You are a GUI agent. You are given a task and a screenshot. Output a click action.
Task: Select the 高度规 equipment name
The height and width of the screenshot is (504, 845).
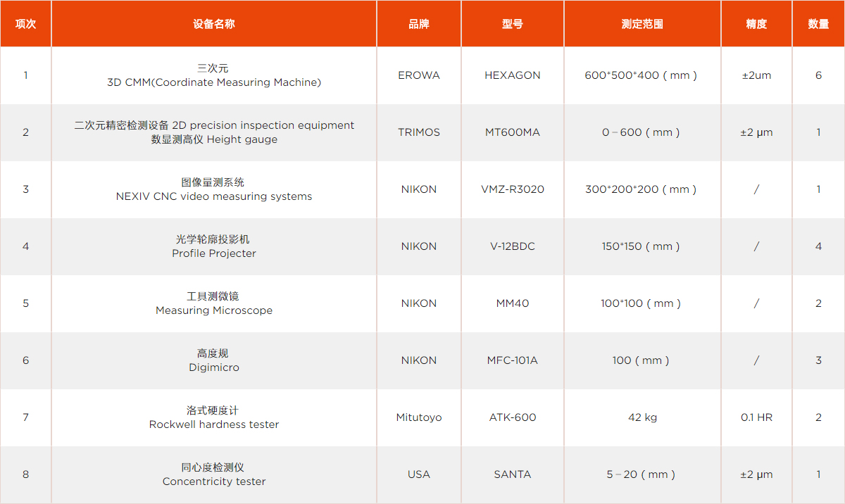(213, 353)
